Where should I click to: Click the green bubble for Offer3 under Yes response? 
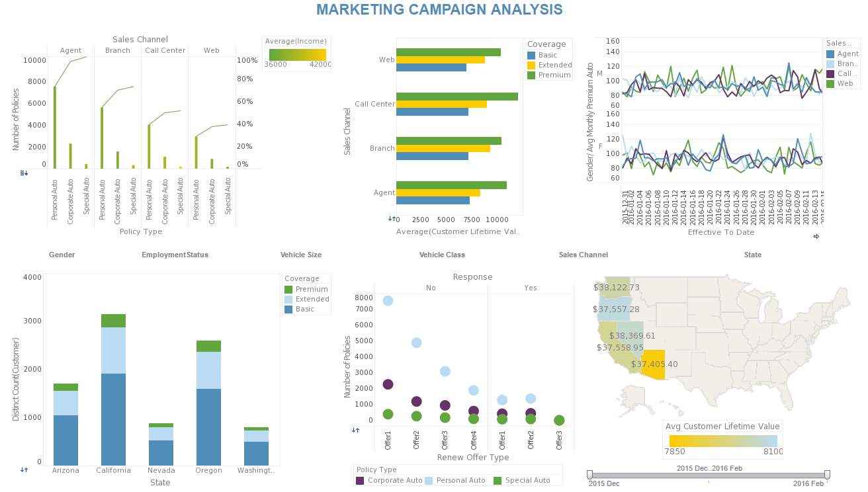(x=559, y=420)
